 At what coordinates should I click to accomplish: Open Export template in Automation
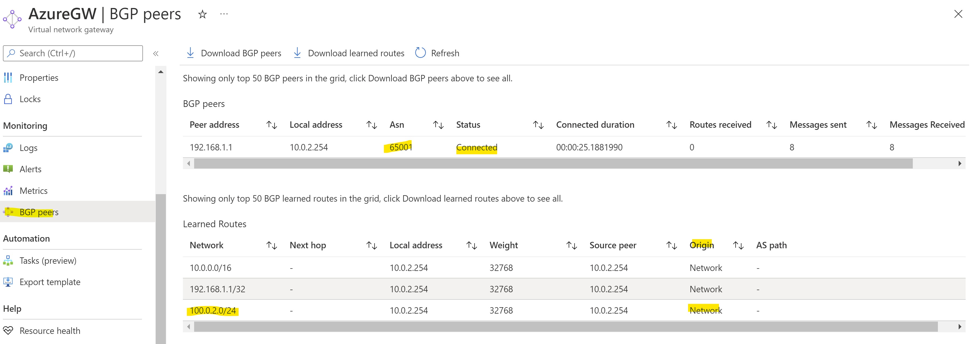(50, 282)
